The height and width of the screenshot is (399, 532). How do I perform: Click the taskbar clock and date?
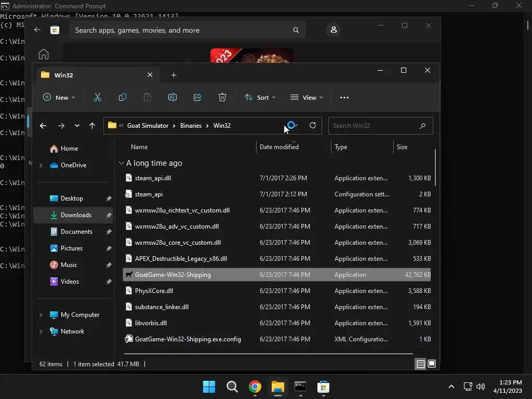click(x=508, y=387)
